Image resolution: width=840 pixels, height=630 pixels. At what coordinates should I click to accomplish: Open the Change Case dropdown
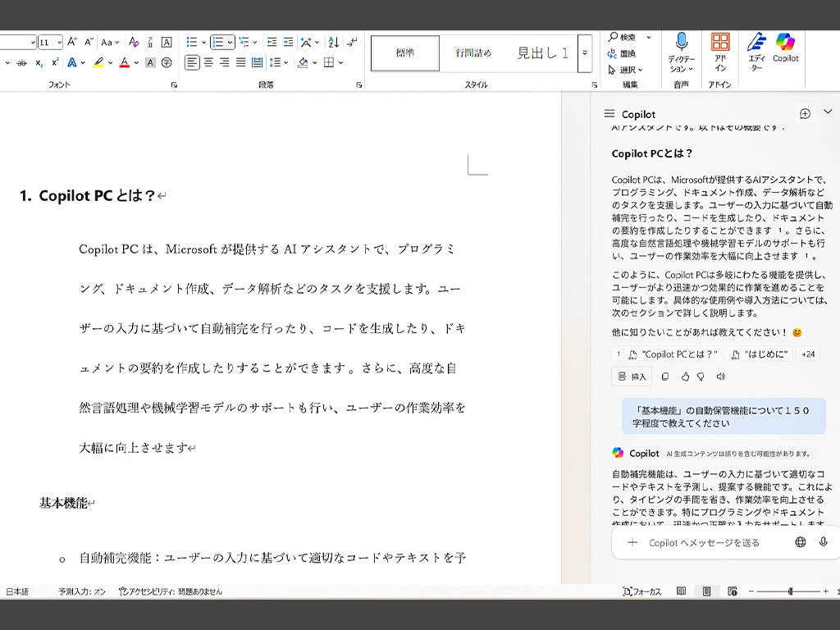click(110, 42)
